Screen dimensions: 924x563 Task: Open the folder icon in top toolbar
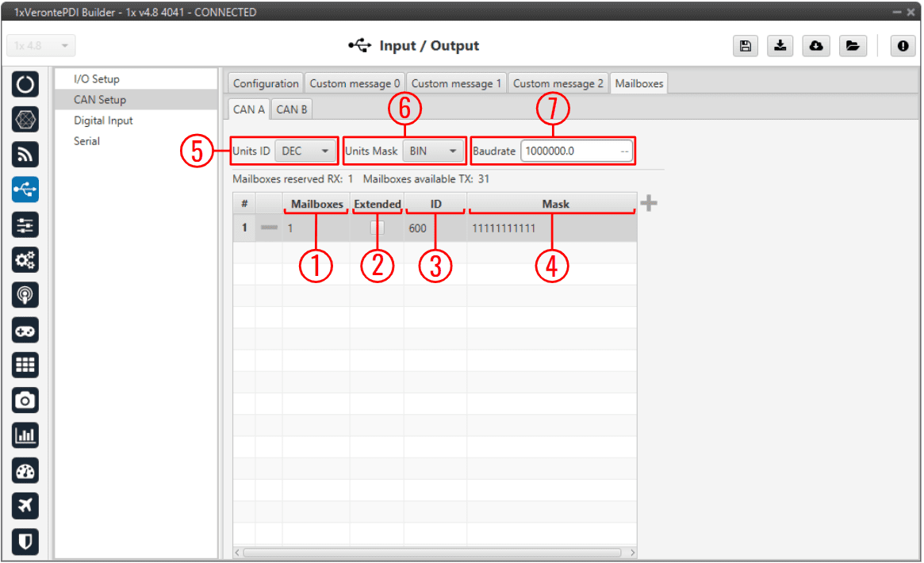click(852, 46)
